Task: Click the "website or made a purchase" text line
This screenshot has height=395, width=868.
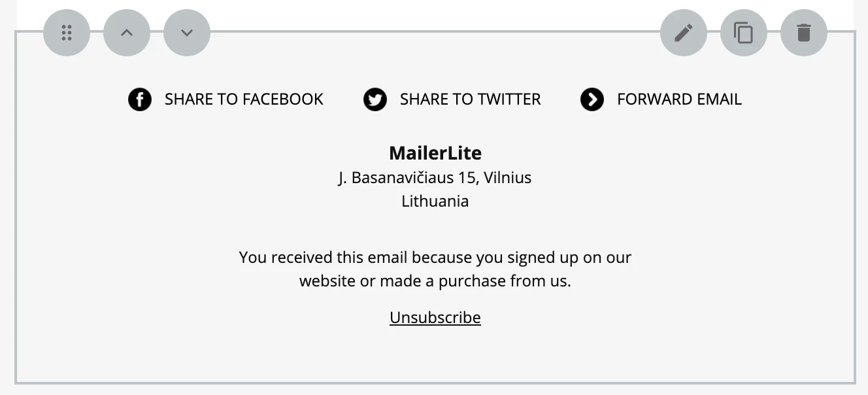Action: [435, 281]
